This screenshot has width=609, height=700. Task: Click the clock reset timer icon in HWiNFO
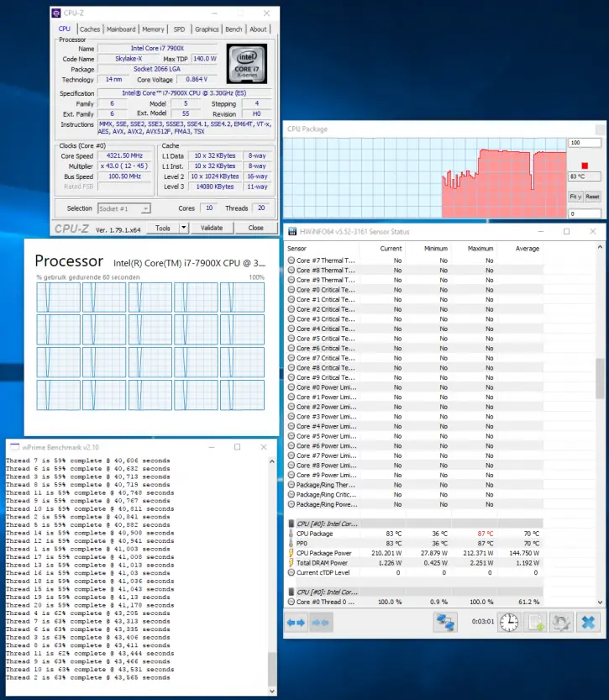[508, 623]
